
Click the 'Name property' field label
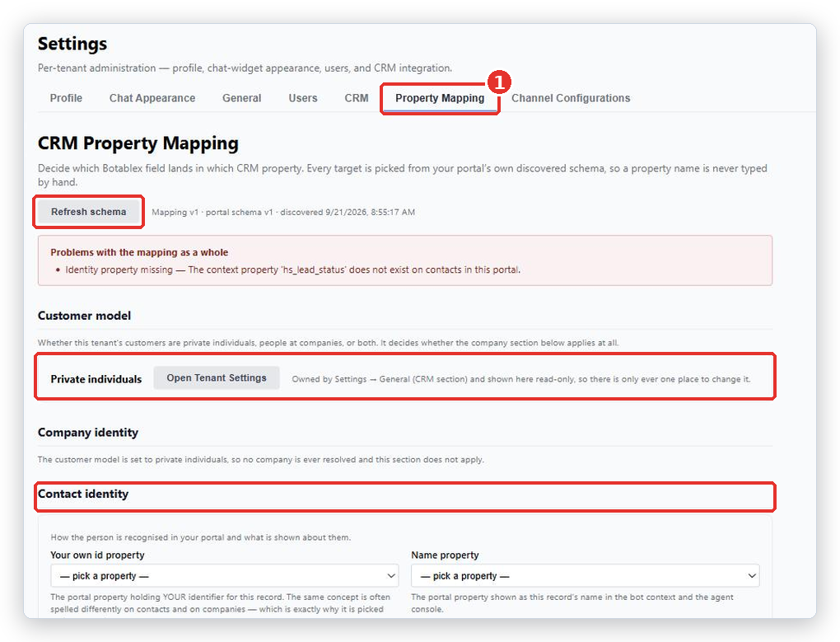[x=446, y=555]
